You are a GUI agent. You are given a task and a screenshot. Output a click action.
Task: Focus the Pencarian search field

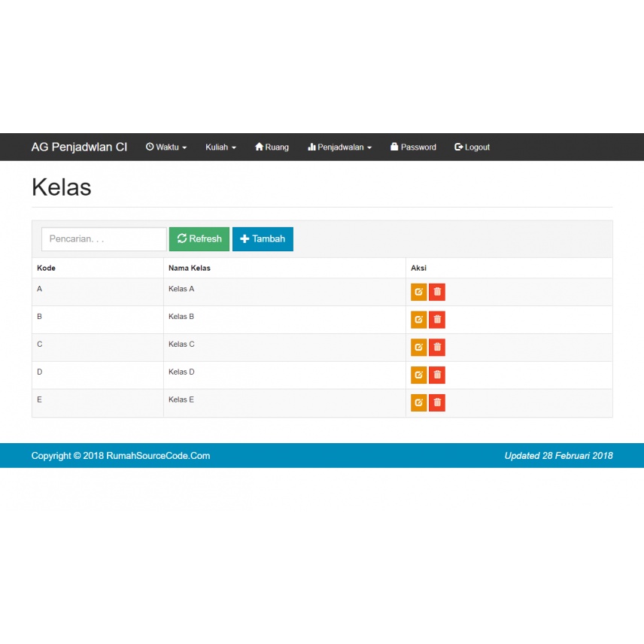[x=104, y=239]
